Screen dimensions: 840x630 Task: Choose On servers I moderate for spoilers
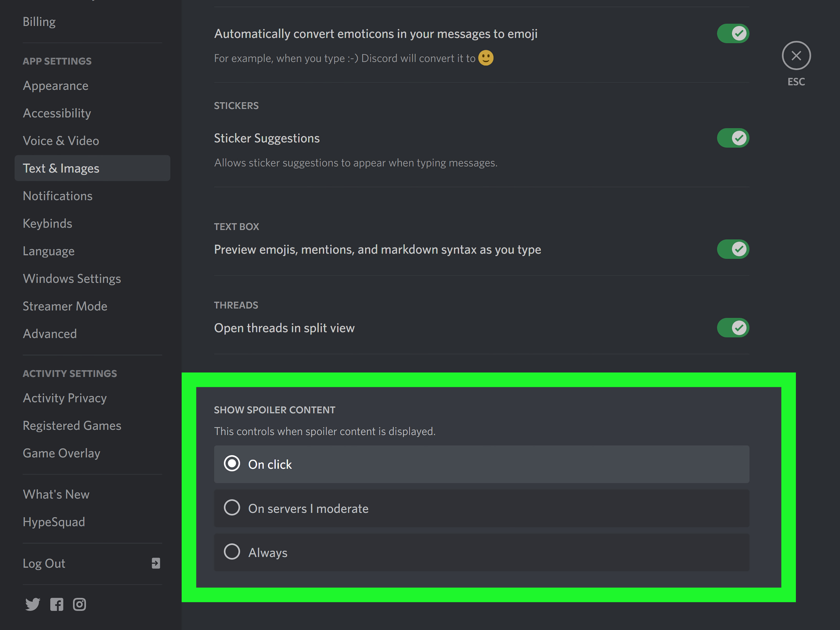coord(232,508)
